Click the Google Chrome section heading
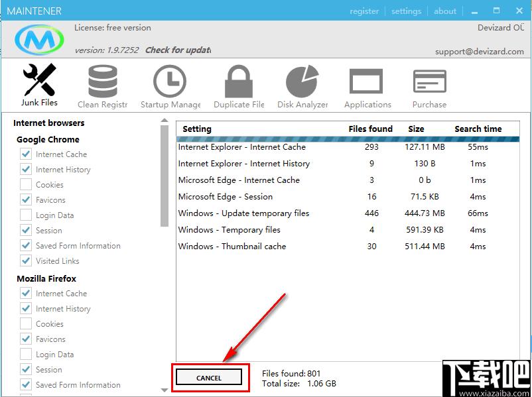This screenshot has height=397, width=532. [x=48, y=139]
